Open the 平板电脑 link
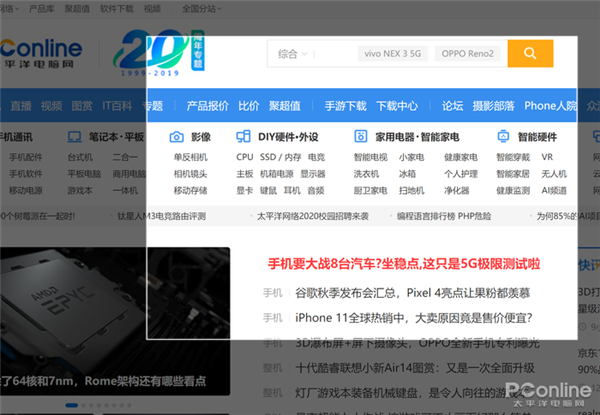Screen dimensions: 600x415 84,174
